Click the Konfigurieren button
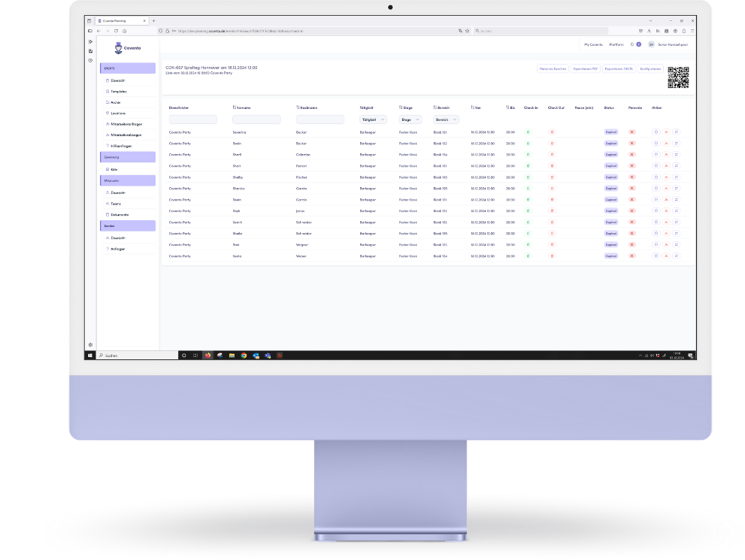745x560 pixels. click(x=651, y=68)
